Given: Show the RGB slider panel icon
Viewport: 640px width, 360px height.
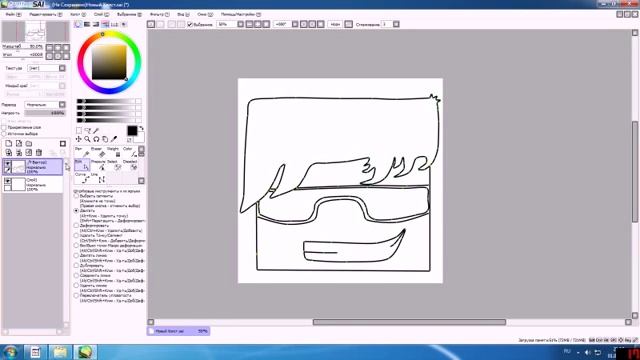Looking at the screenshot, I should tap(87, 24).
